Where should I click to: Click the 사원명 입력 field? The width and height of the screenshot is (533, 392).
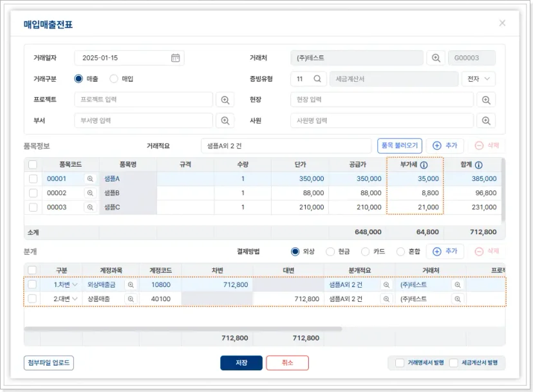coord(382,120)
